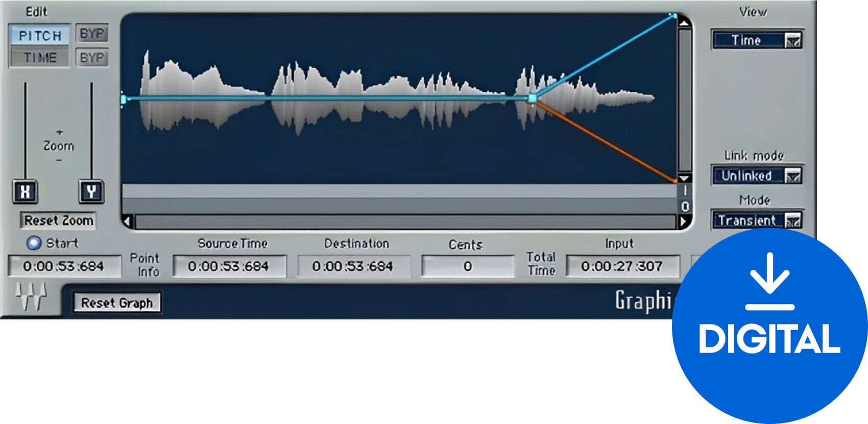Select PITCH edit mode
The height and width of the screenshot is (424, 868).
click(40, 36)
